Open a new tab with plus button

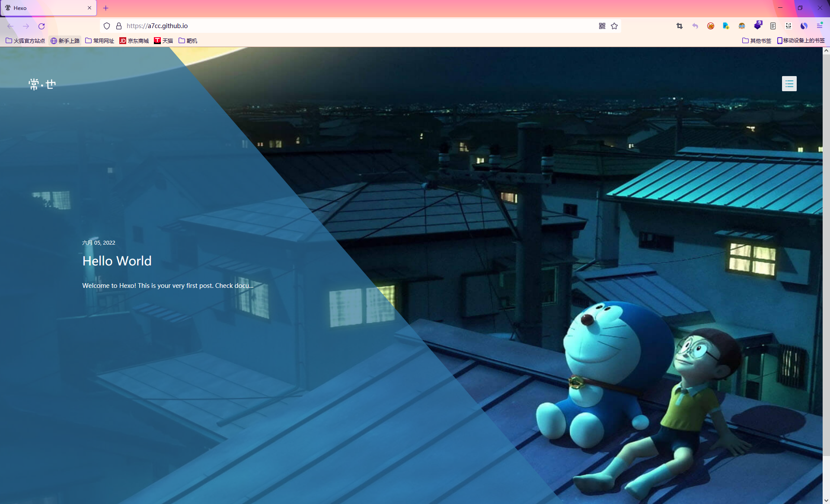tap(106, 8)
